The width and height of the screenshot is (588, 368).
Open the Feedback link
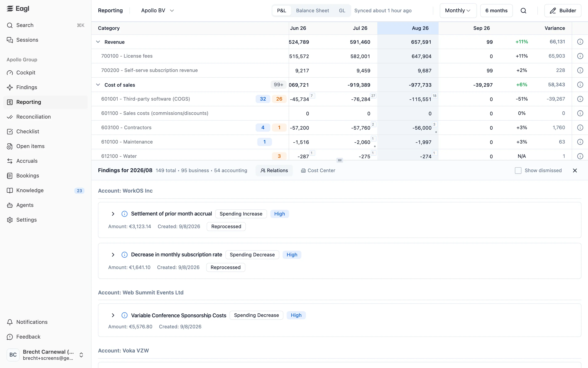[x=46, y=337]
